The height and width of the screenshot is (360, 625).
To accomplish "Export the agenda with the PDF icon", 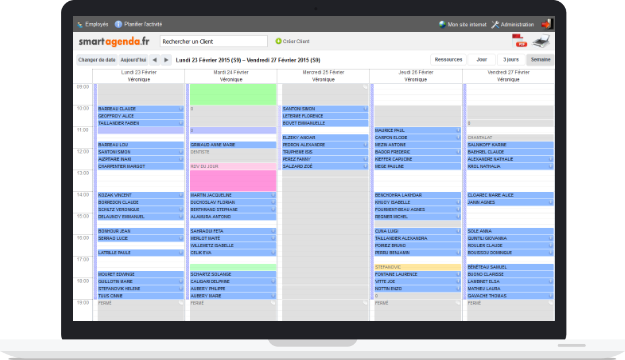I will point(519,41).
